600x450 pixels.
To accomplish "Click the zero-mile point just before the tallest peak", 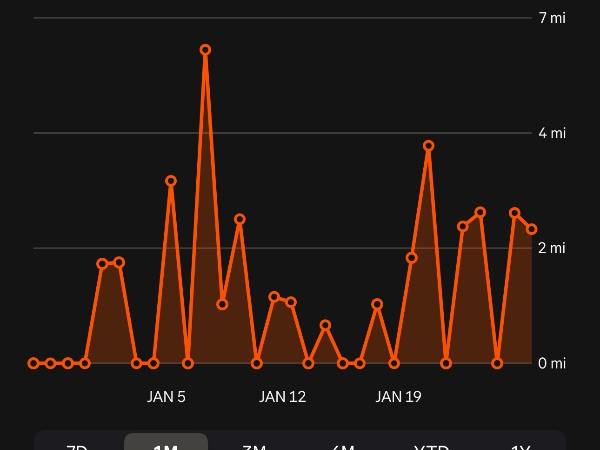I will (188, 363).
